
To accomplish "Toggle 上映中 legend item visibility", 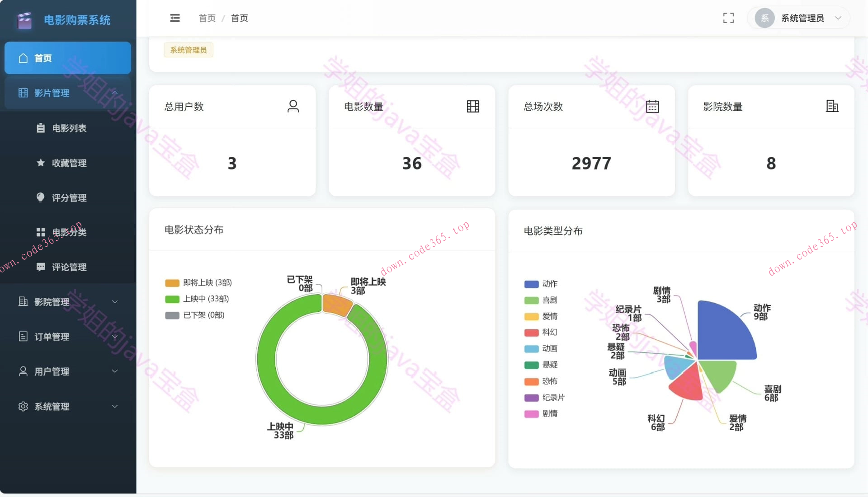I will (198, 299).
